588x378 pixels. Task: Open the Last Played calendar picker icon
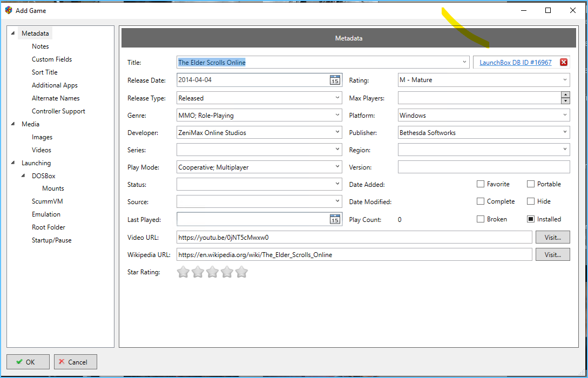coord(335,219)
